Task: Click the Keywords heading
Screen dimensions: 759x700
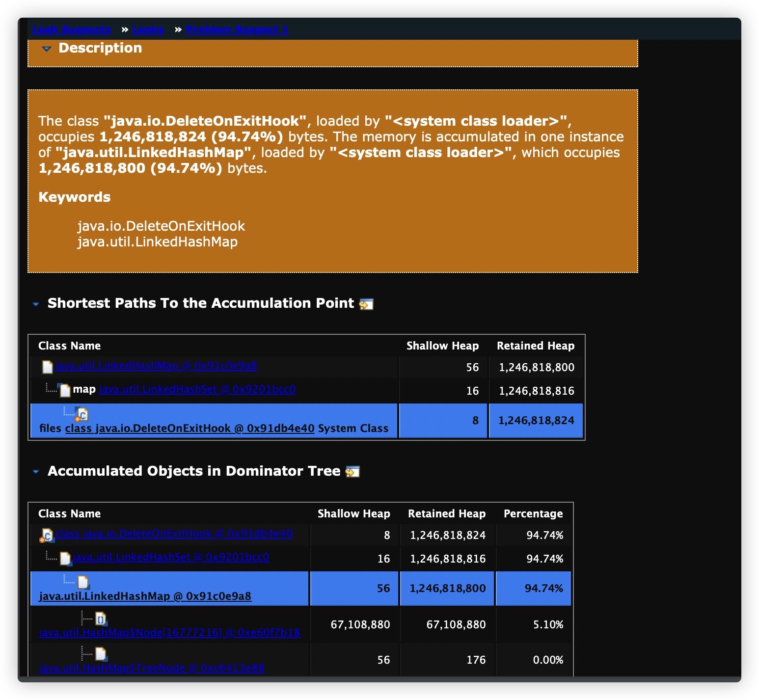Action: (75, 197)
